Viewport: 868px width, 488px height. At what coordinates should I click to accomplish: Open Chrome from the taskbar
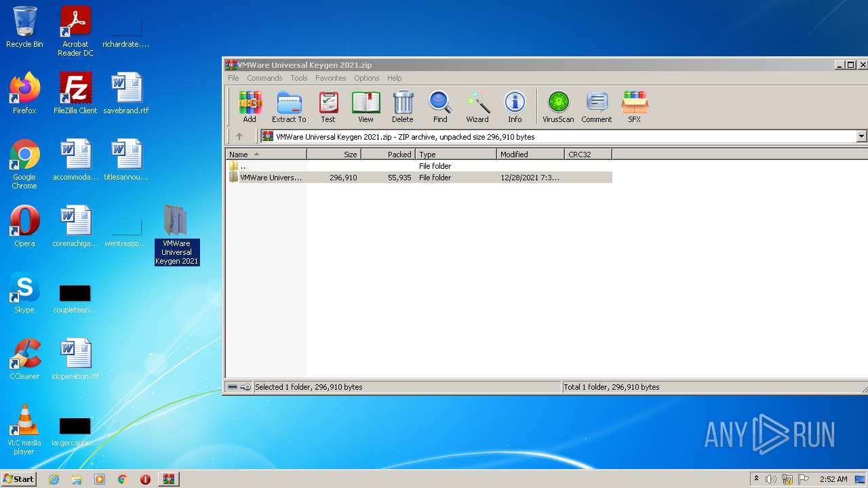point(123,479)
